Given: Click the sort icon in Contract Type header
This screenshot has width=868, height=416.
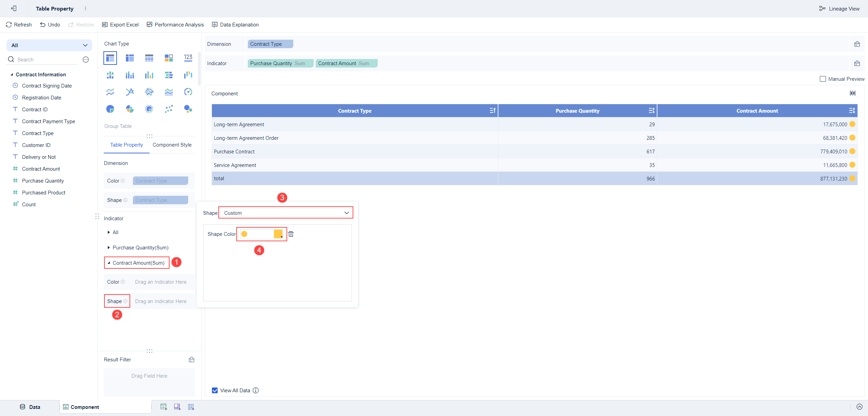Looking at the screenshot, I should (492, 111).
